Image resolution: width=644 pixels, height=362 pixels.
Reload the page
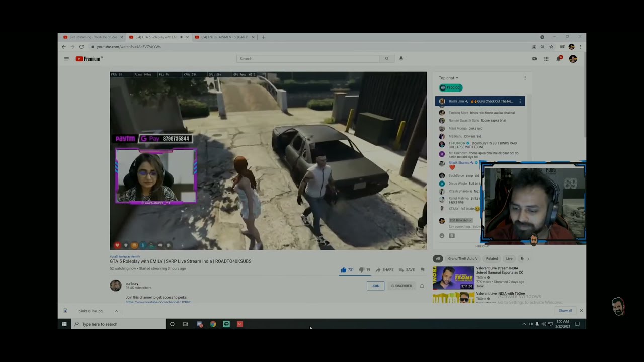coord(82,47)
